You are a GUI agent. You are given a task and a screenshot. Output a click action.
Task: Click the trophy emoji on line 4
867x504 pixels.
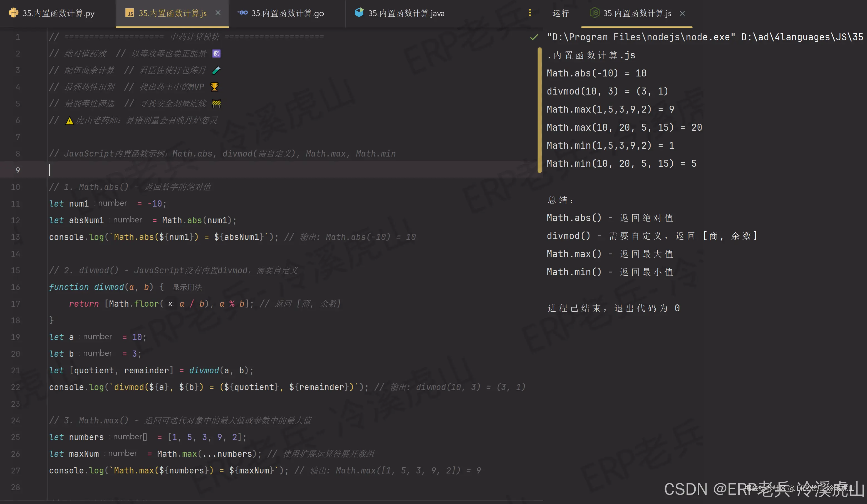pyautogui.click(x=214, y=87)
